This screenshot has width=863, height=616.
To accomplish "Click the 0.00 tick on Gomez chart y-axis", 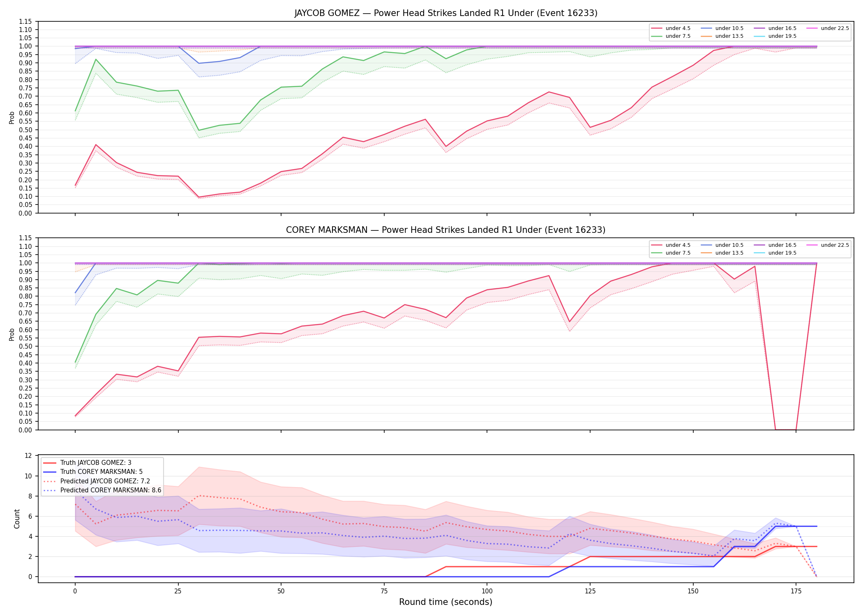I will (x=25, y=213).
